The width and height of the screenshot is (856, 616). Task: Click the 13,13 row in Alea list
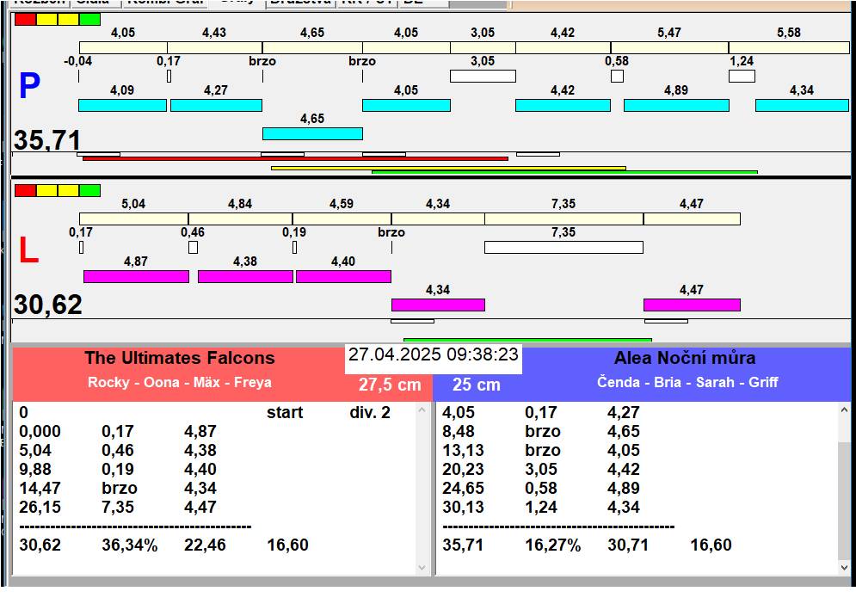pyautogui.click(x=541, y=451)
